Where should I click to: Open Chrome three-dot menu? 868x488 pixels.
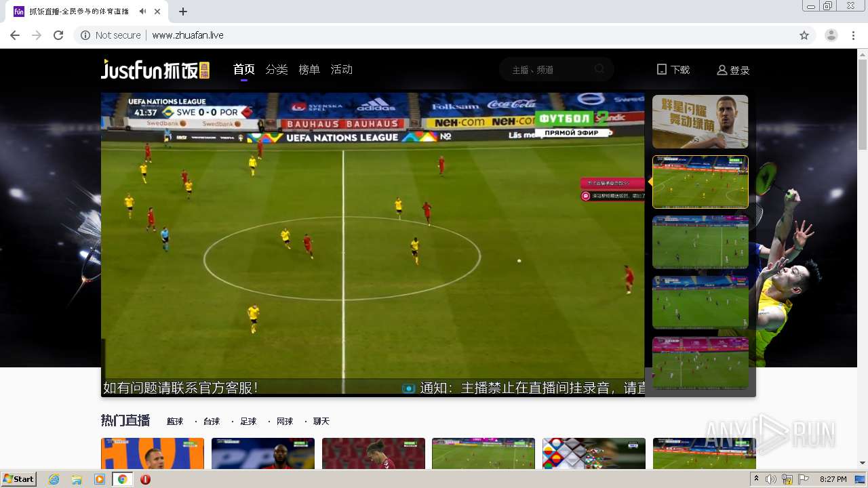point(854,35)
